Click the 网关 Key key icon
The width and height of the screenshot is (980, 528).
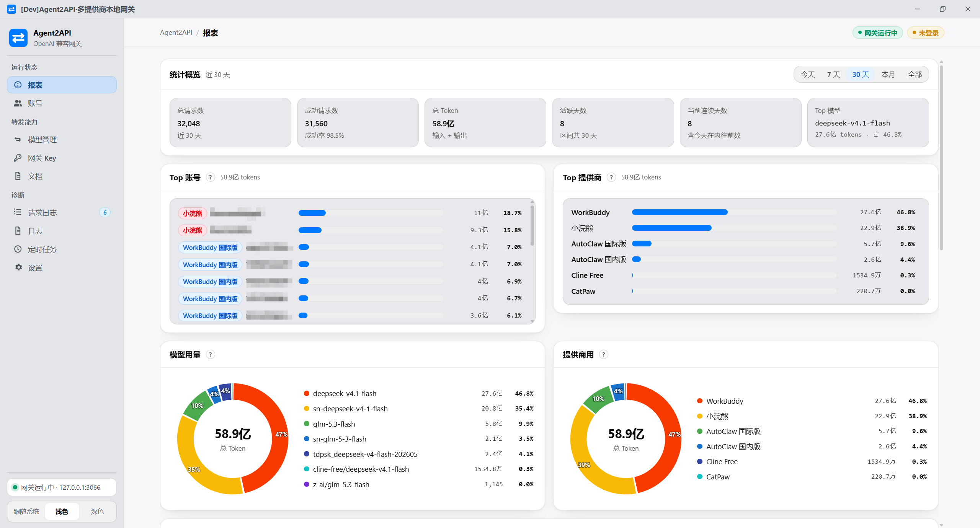18,158
